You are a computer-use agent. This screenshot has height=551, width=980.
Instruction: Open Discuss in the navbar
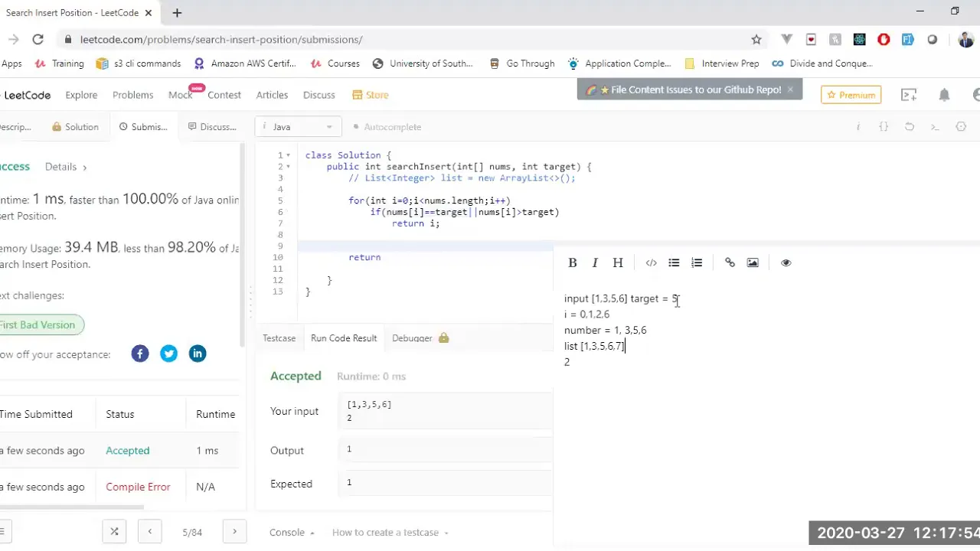(x=319, y=95)
